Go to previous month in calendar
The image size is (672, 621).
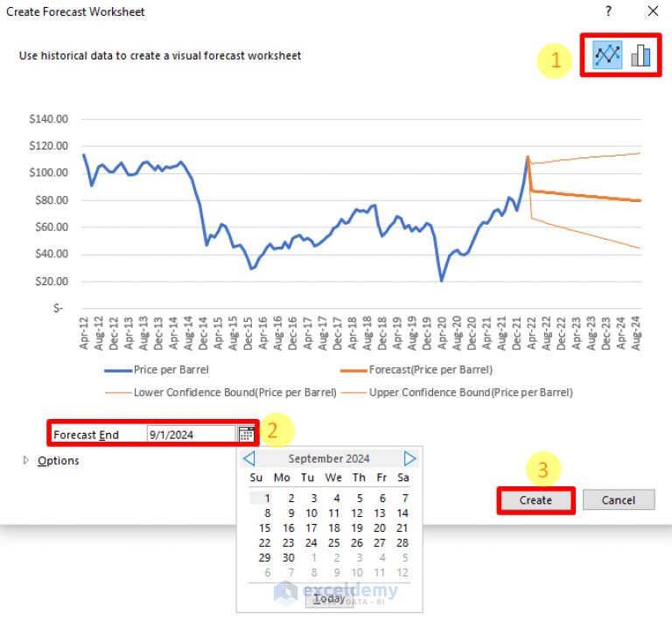(249, 458)
